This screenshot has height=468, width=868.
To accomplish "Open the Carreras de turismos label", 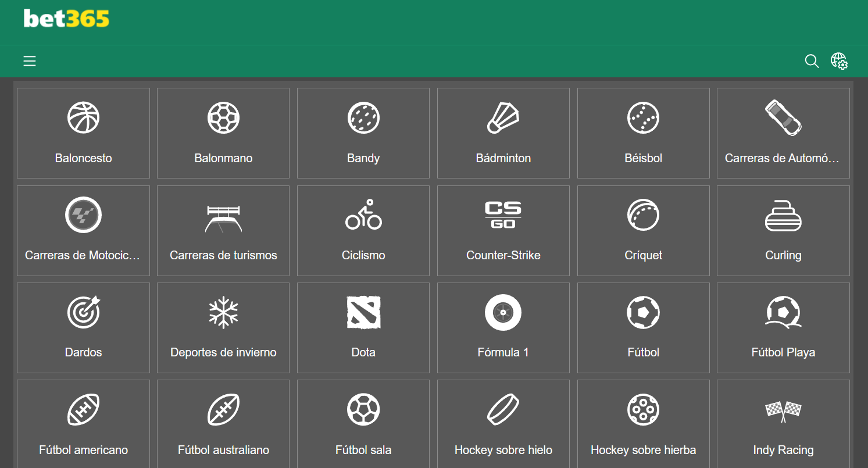I will 223,255.
